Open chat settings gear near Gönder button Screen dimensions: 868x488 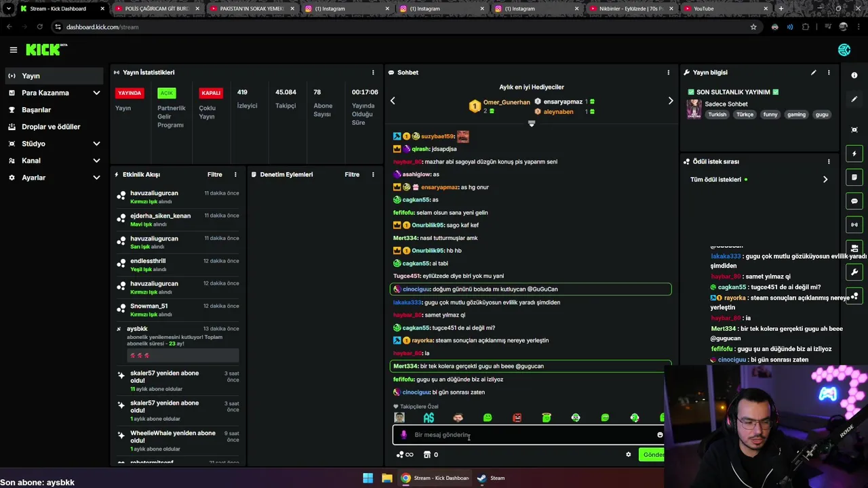628,455
